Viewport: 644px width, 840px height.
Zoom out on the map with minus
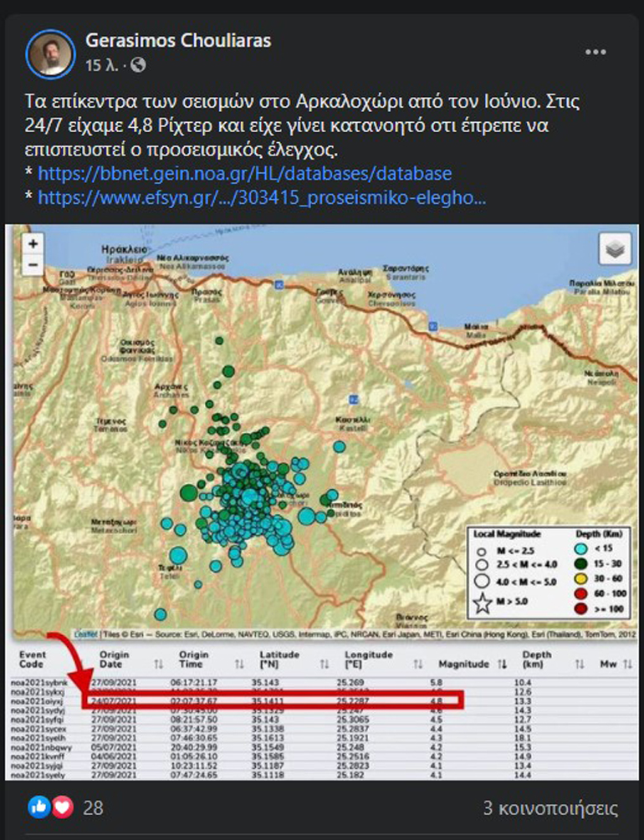(x=33, y=264)
